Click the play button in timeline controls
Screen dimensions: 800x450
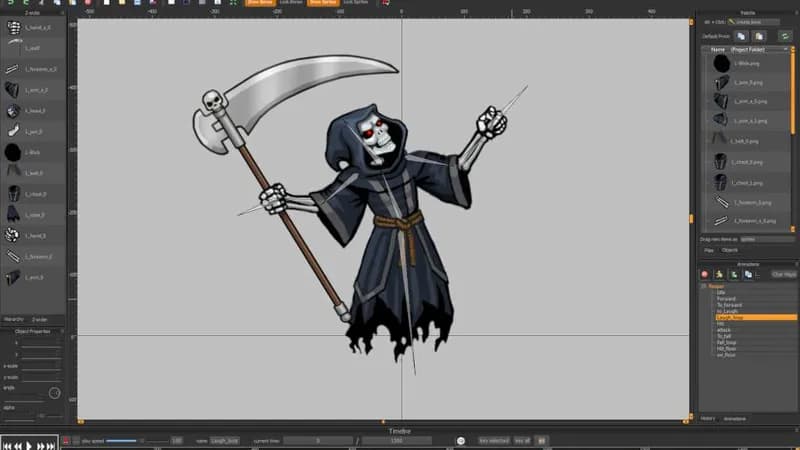29,445
